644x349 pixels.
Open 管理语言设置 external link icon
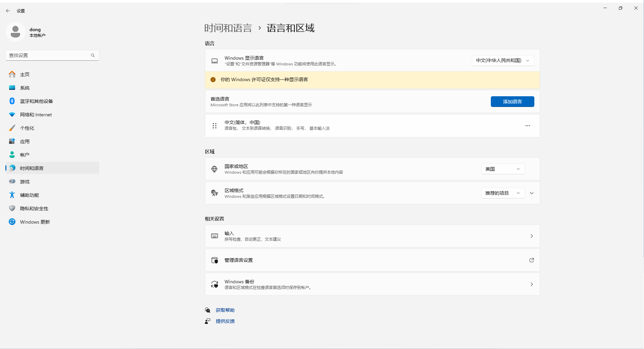pos(532,260)
